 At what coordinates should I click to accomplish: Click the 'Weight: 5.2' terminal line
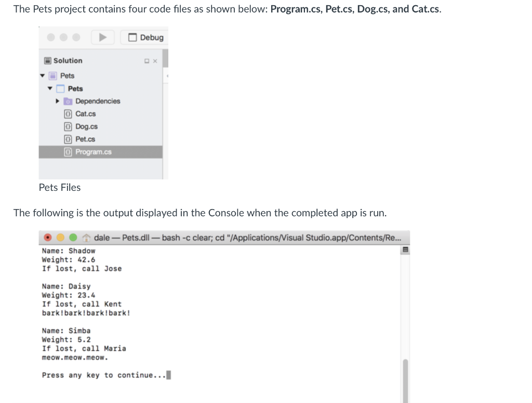pyautogui.click(x=66, y=340)
